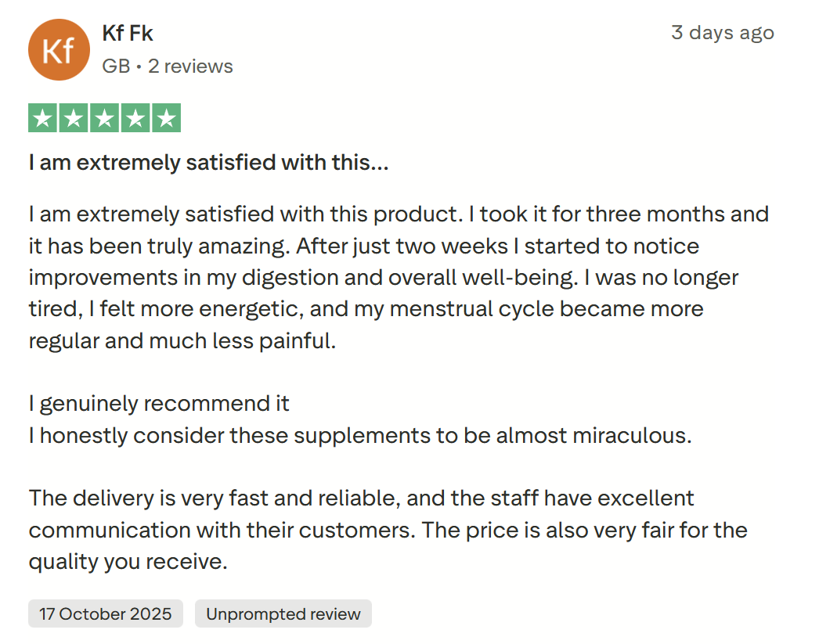Open review title 'I am extremely satisfied with this…'
The width and height of the screenshot is (819, 644).
click(208, 163)
